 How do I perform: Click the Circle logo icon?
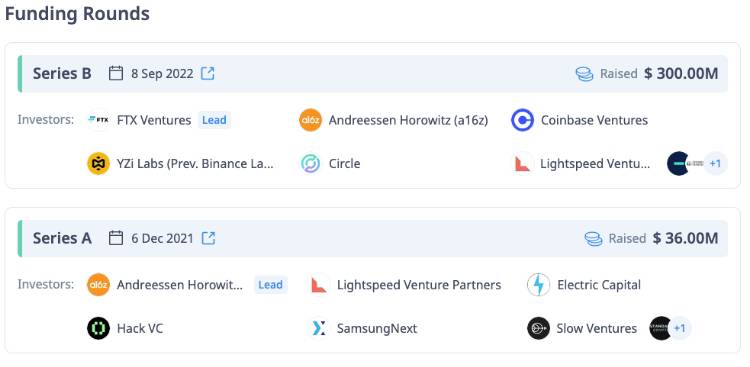310,164
